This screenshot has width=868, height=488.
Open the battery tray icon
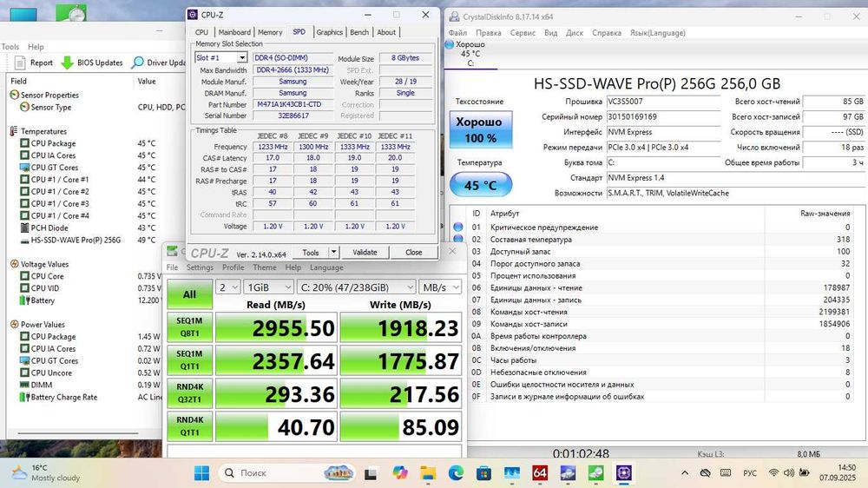(804, 473)
